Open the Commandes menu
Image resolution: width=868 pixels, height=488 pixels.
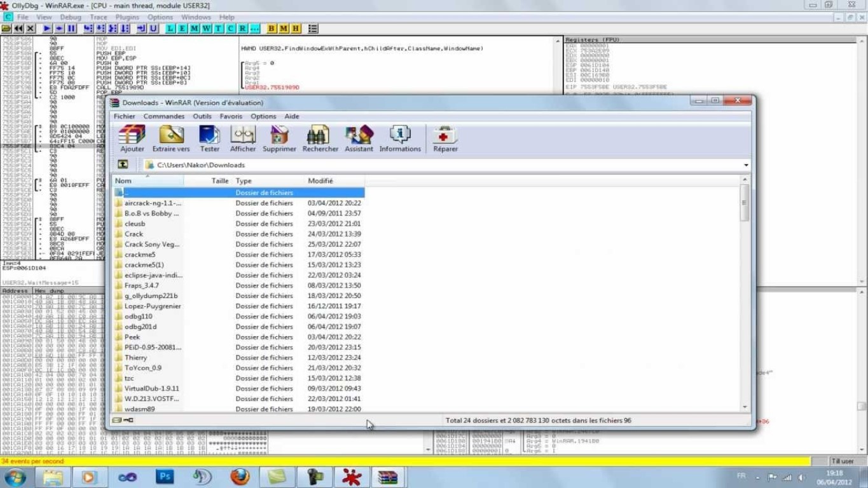click(x=163, y=116)
